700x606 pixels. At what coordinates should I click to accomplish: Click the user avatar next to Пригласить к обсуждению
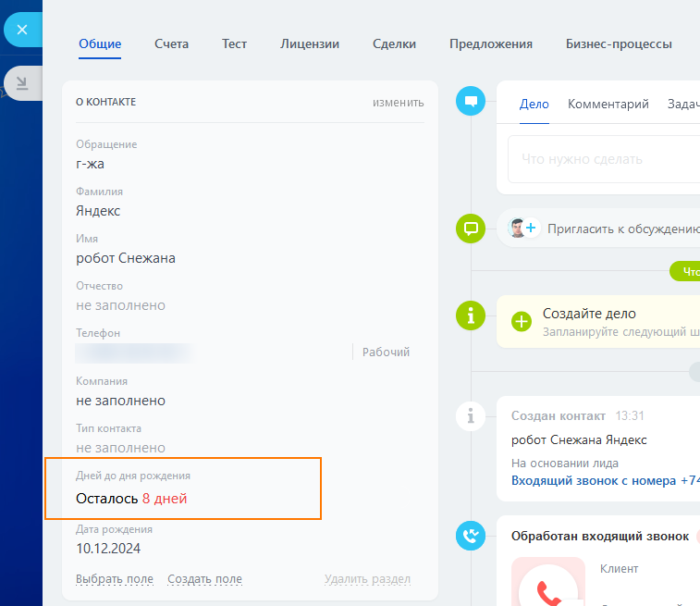[x=519, y=228]
